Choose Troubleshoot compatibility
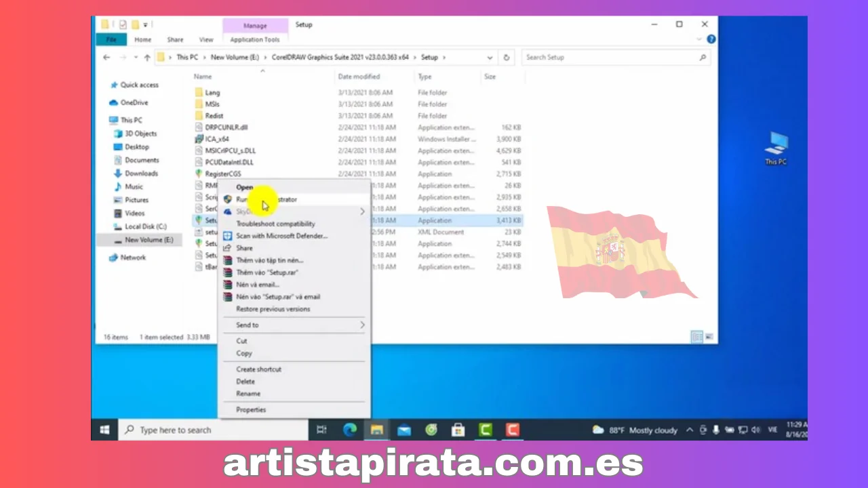 [294, 224]
